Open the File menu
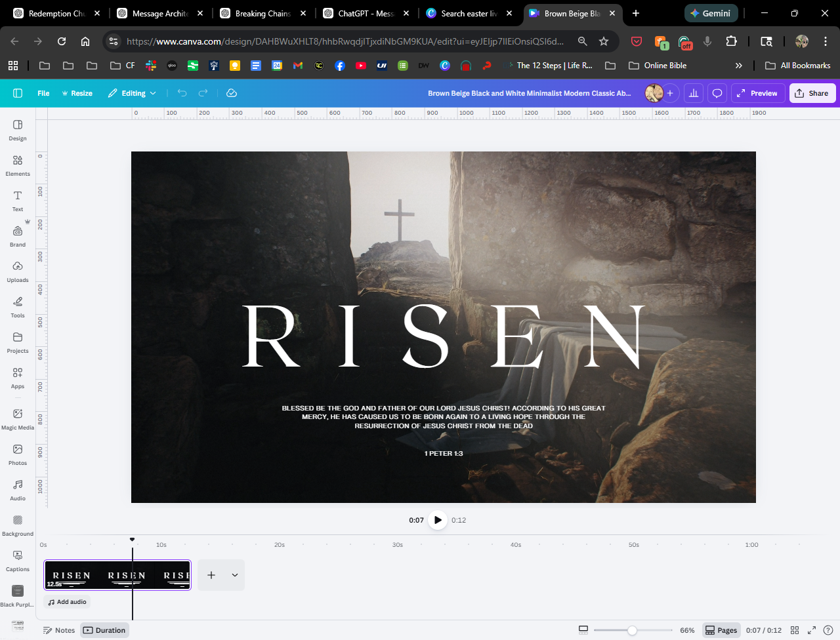The width and height of the screenshot is (840, 640). pyautogui.click(x=43, y=93)
